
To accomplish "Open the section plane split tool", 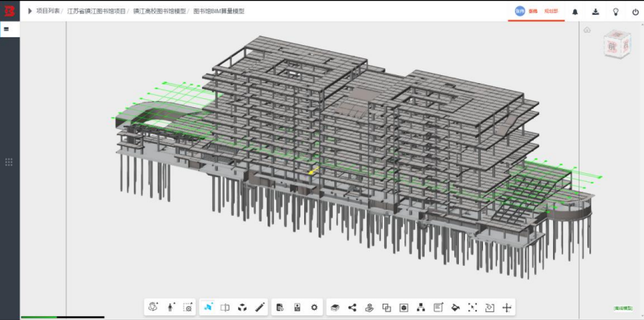I will (x=225, y=307).
